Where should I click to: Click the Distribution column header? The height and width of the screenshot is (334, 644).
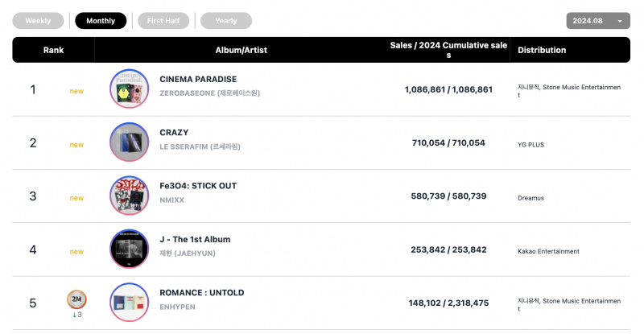[x=542, y=50]
